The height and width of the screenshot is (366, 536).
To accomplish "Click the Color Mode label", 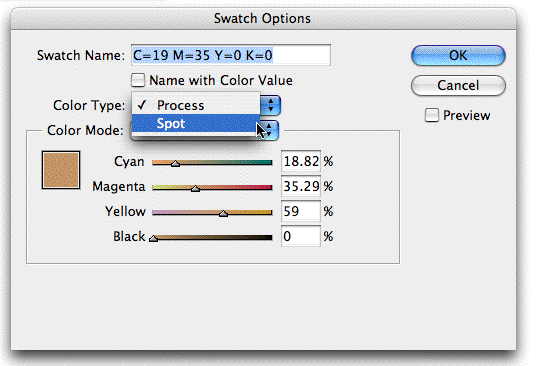I will click(x=85, y=130).
